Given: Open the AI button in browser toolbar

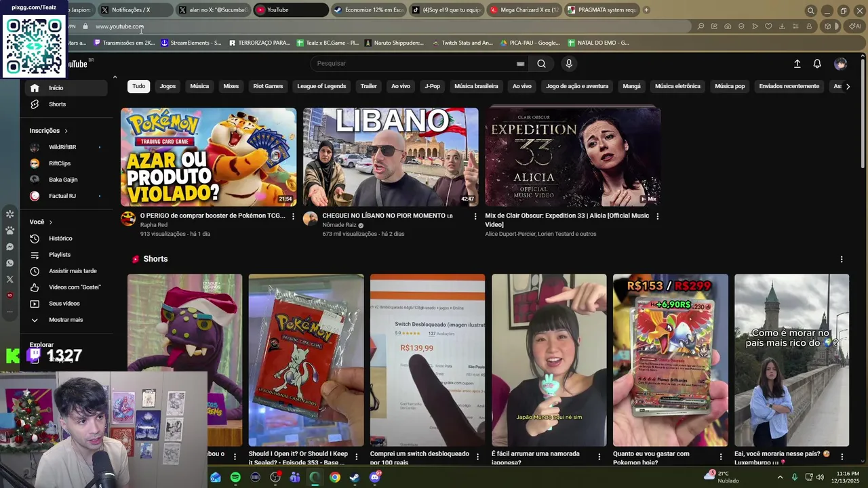Looking at the screenshot, I should pos(854,26).
